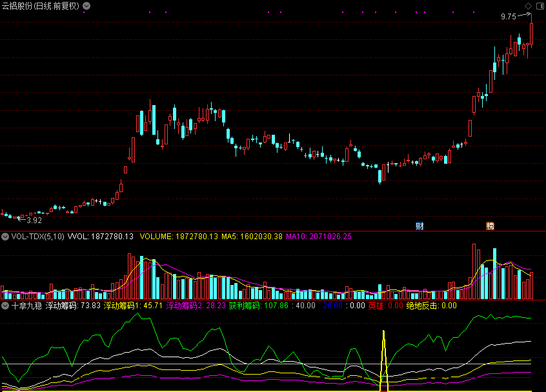Image resolution: width=546 pixels, height=392 pixels.
Task: Toggle the side panel window icon
Action: 540,6
